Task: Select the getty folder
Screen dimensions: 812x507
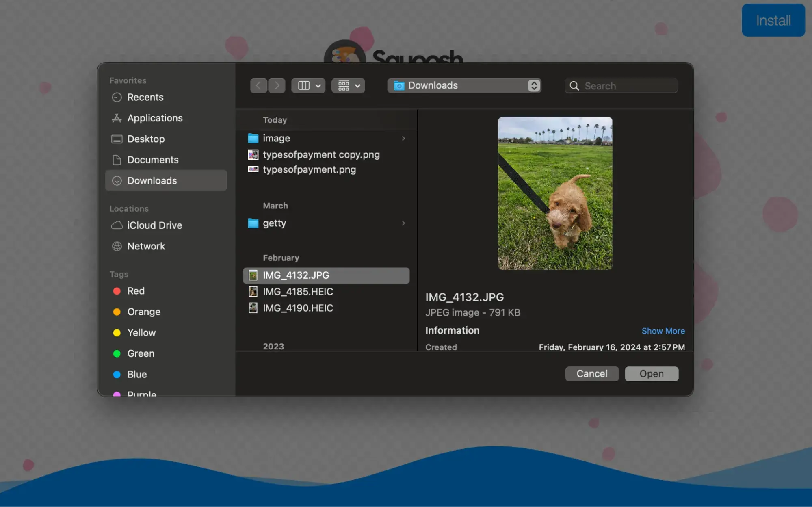Action: 326,223
